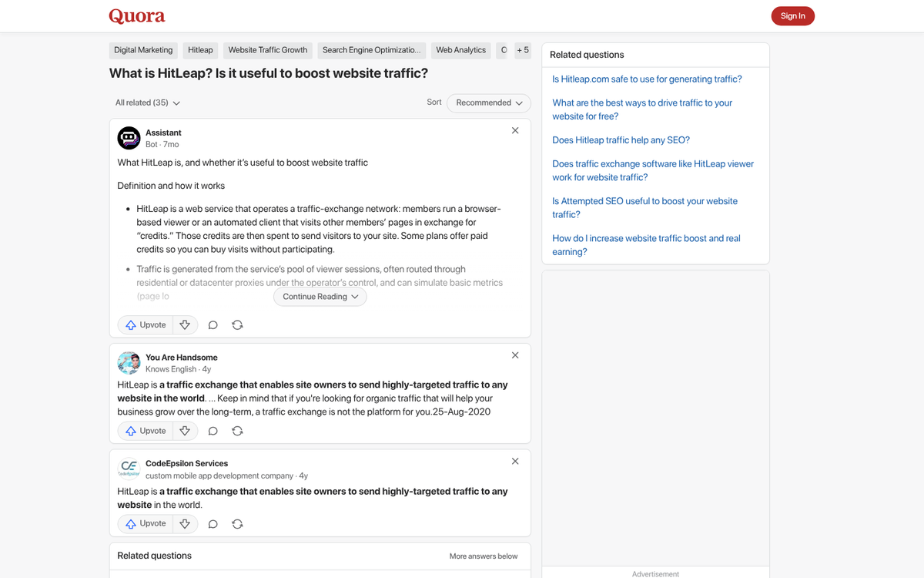This screenshot has width=924, height=578.
Task: Click the Quora logo
Action: pos(137,15)
